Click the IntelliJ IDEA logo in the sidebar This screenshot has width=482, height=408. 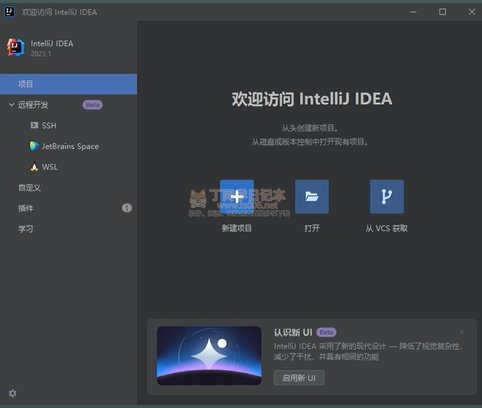[15, 48]
